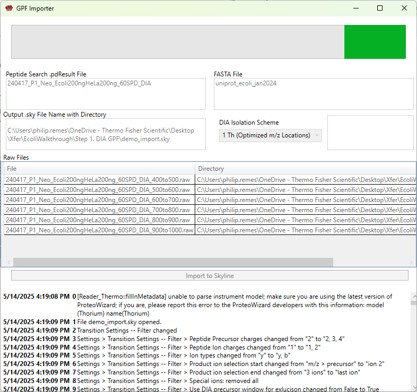417x392 pixels.
Task: Click the FASTA File input field
Action: point(313,94)
